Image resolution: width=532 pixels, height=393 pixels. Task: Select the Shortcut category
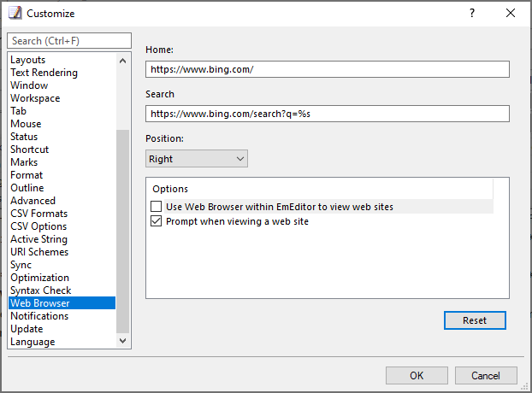pyautogui.click(x=30, y=150)
